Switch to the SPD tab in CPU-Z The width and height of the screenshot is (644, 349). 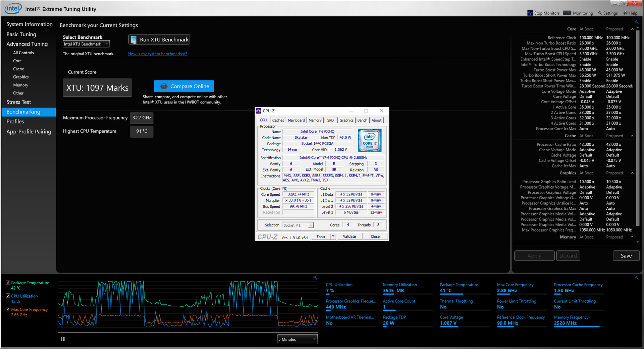click(330, 120)
